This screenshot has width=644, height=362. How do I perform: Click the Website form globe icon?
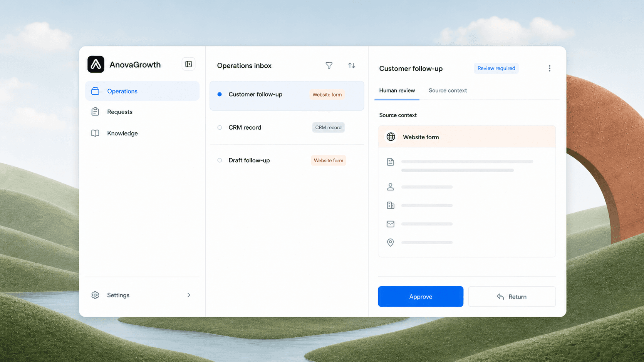click(391, 137)
